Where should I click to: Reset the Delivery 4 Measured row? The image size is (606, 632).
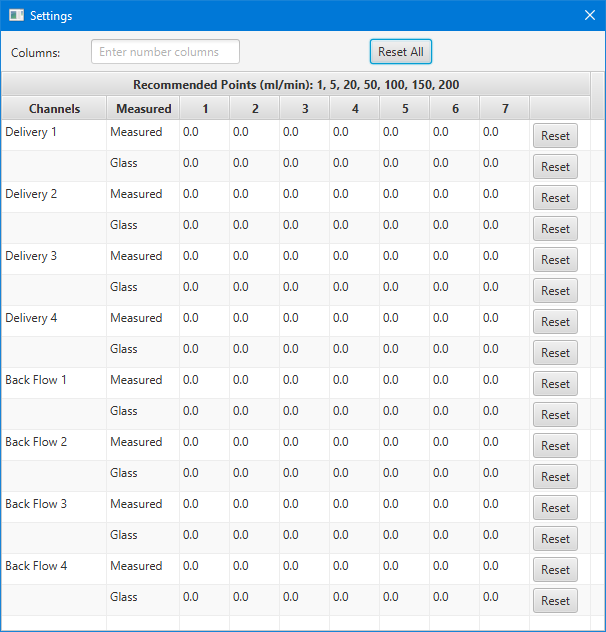tap(555, 322)
